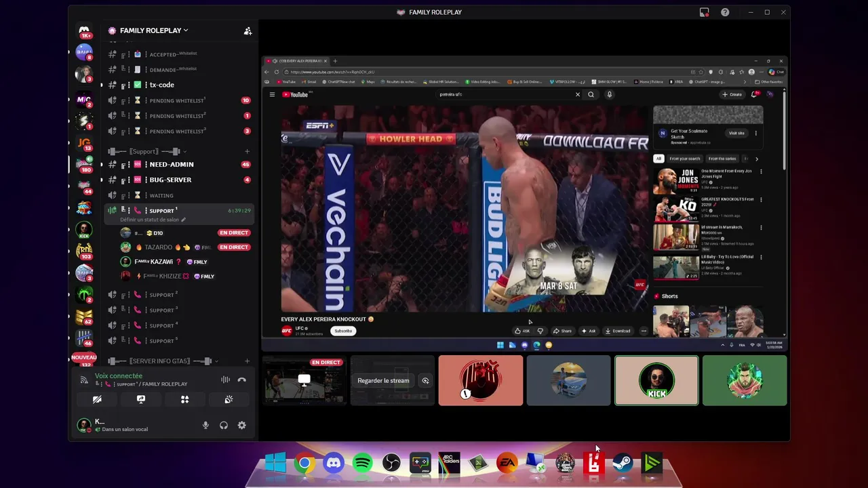This screenshot has width=868, height=488.
Task: Deafen with the headphones icon
Action: pos(224,425)
